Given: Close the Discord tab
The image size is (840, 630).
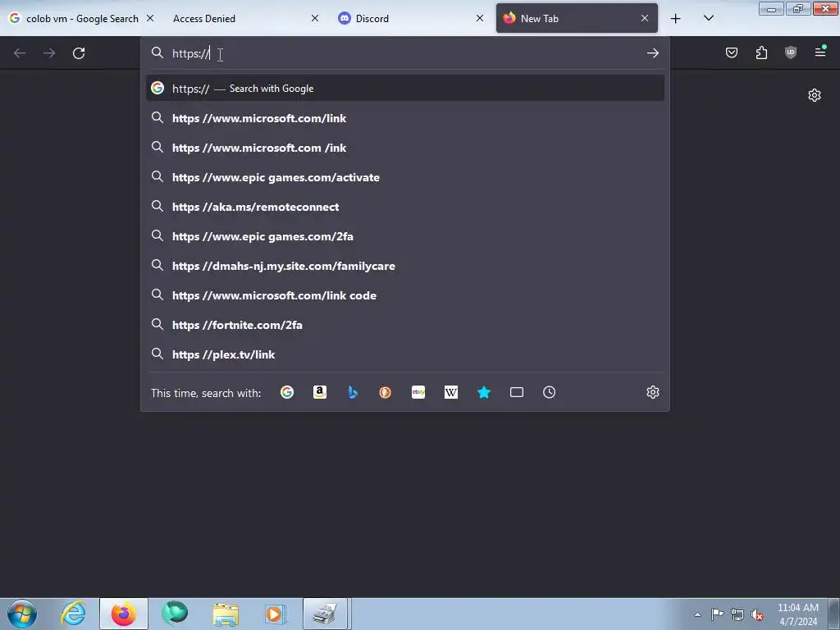Looking at the screenshot, I should [x=480, y=18].
